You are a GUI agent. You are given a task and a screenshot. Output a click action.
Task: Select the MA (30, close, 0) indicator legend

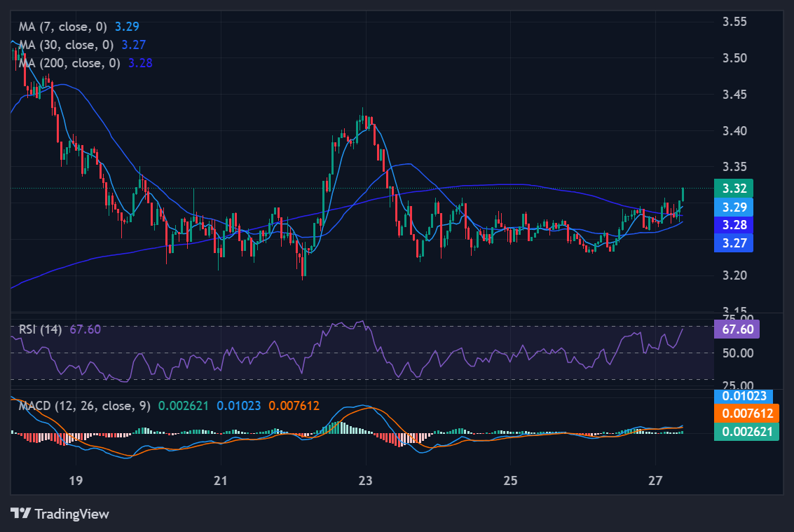[x=67, y=44]
